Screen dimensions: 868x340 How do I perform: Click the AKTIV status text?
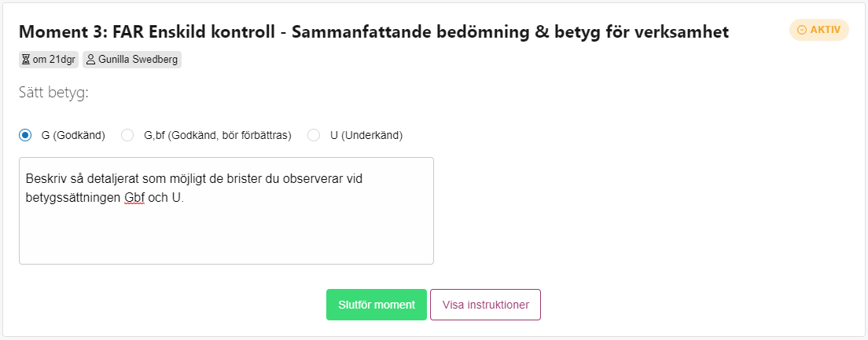tap(826, 30)
